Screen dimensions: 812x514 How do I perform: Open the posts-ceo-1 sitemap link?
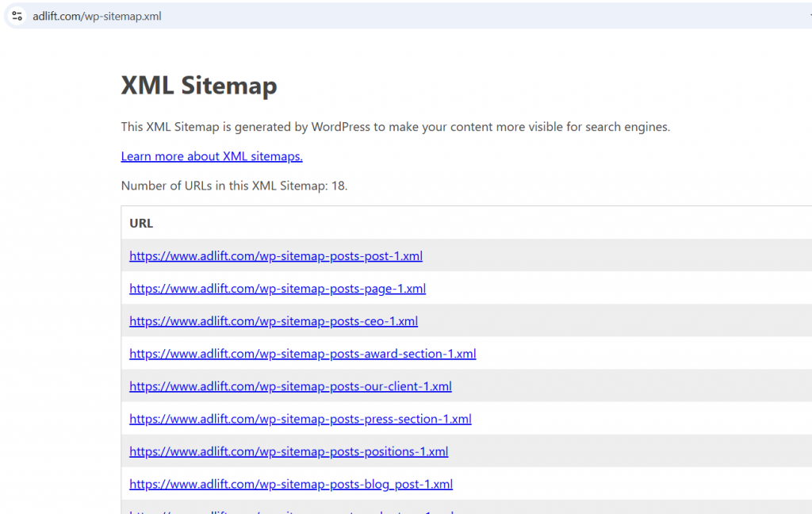[273, 320]
